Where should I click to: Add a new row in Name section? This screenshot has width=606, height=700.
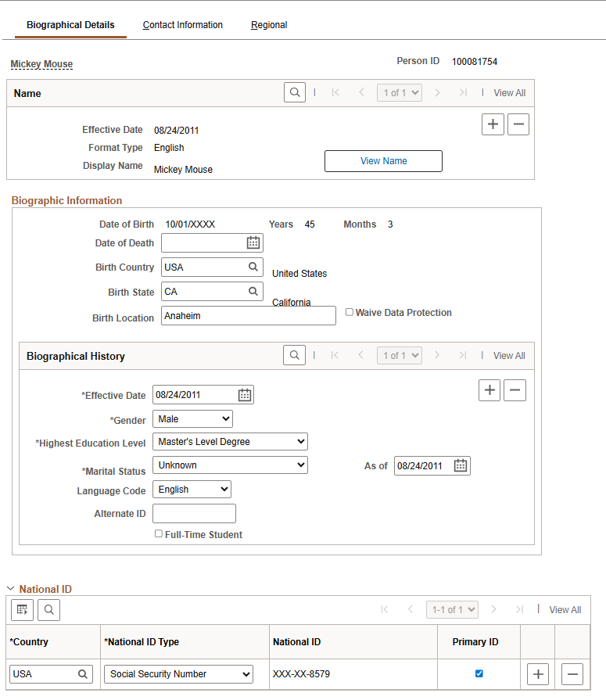pos(493,124)
